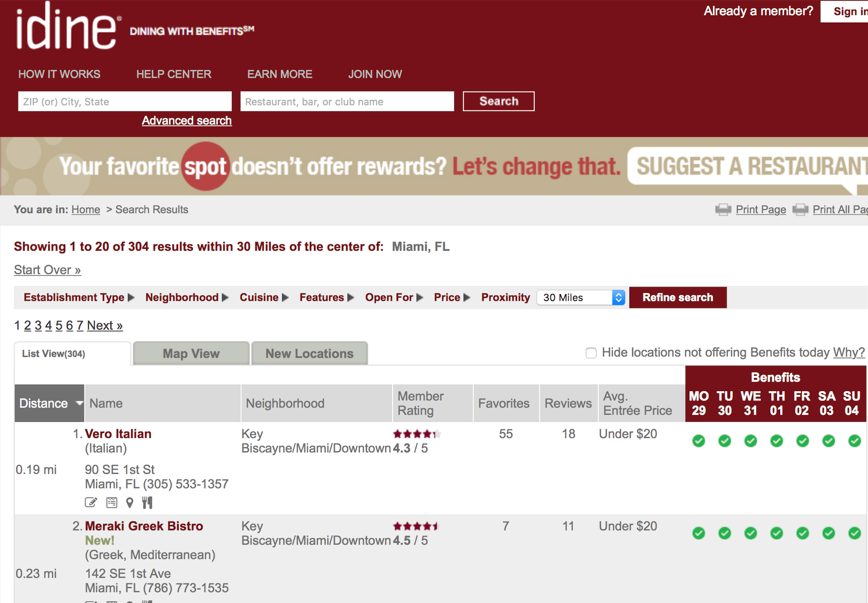Click Meraki Greek Bistro's Friday benefit checkmark
Screen dimensions: 868x603
(x=802, y=533)
